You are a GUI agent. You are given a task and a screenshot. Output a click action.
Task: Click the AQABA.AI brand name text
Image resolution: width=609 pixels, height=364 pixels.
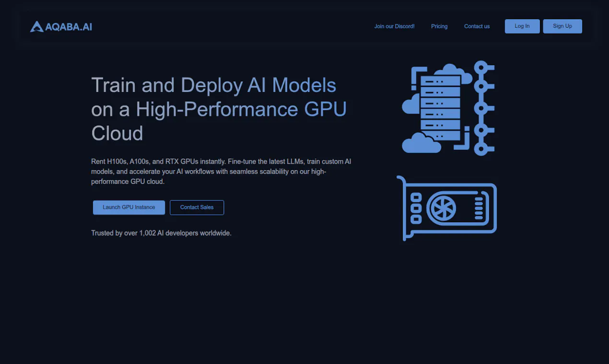pos(69,27)
